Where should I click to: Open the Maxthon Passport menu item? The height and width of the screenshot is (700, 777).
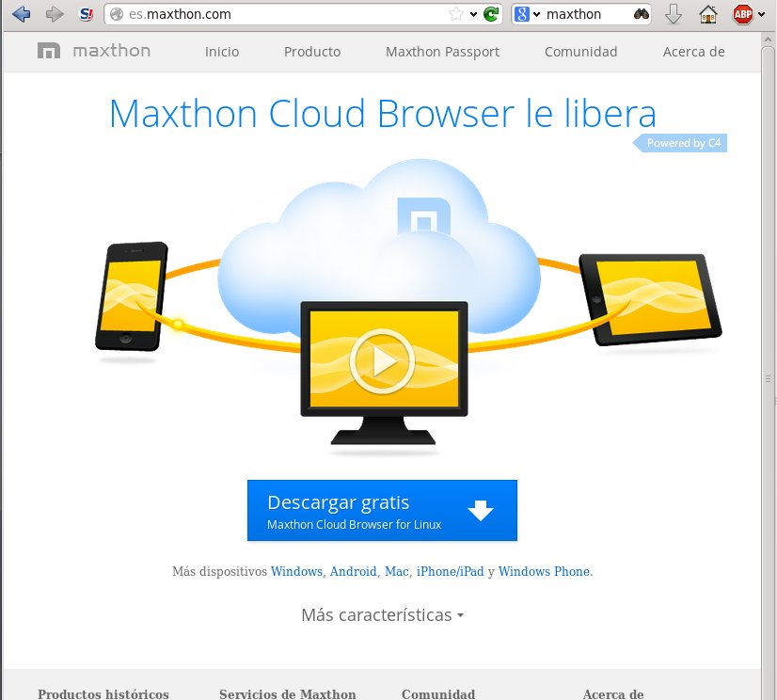[442, 52]
